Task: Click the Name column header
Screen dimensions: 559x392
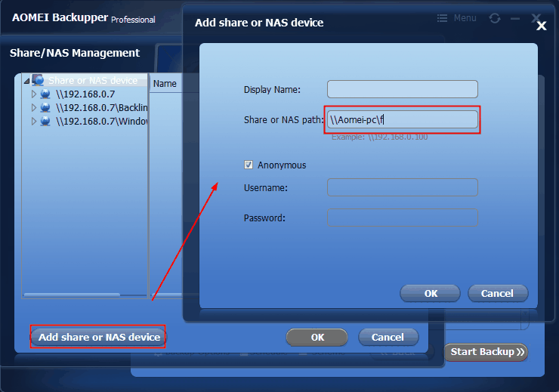Action: pos(165,83)
